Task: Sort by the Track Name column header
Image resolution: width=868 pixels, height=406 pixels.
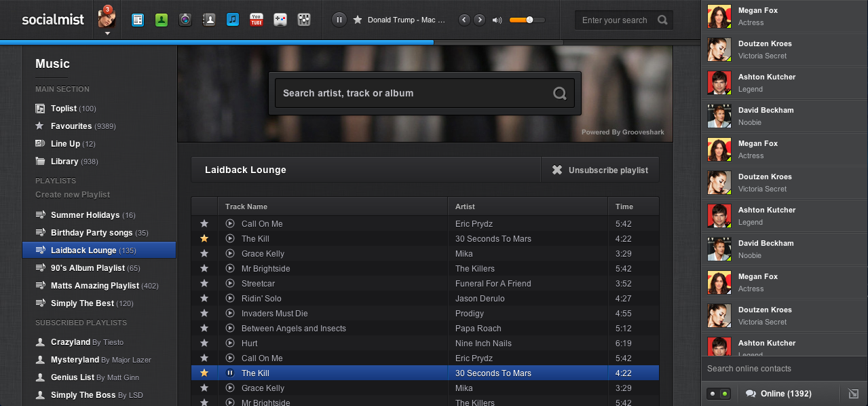Action: tap(333, 206)
